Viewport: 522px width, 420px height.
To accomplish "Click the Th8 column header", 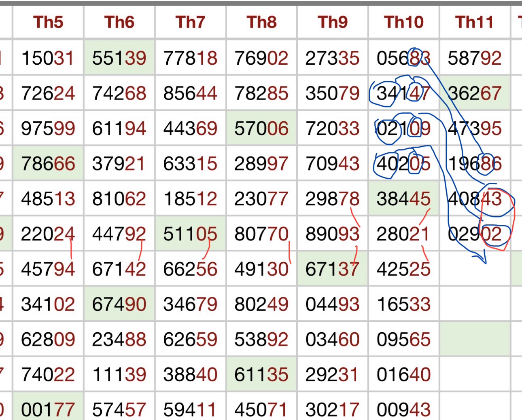I will tap(261, 22).
